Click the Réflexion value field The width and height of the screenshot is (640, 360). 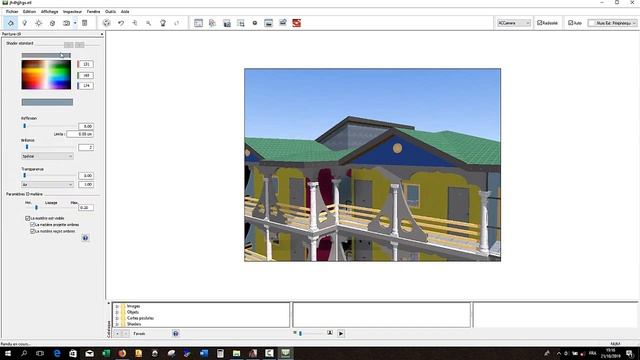(86, 126)
